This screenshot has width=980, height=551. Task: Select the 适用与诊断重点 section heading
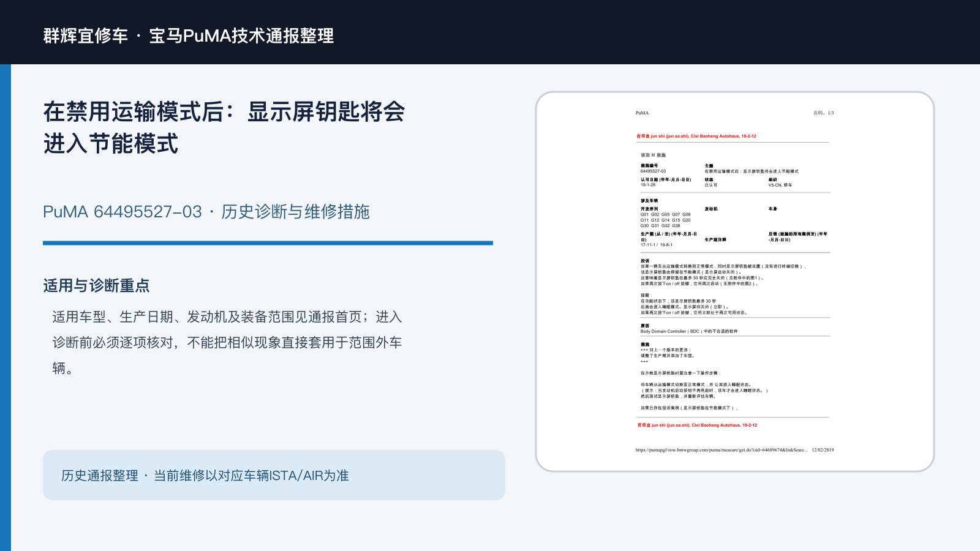96,286
